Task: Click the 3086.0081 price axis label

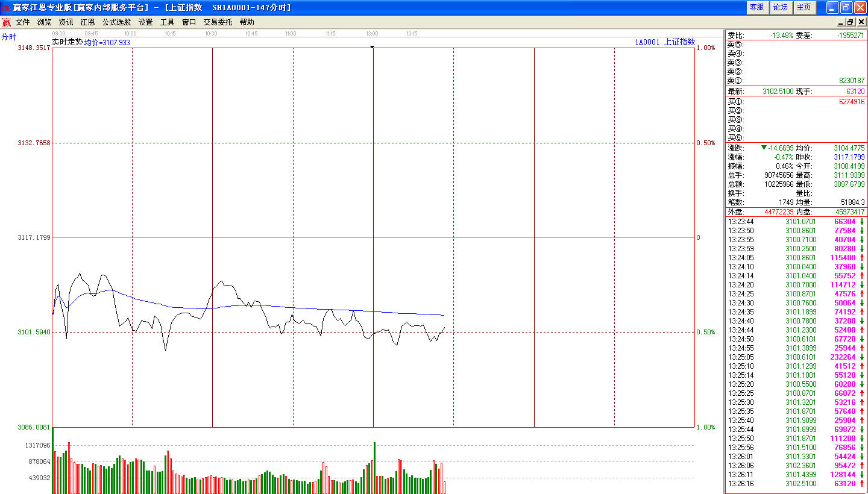Action: click(35, 427)
